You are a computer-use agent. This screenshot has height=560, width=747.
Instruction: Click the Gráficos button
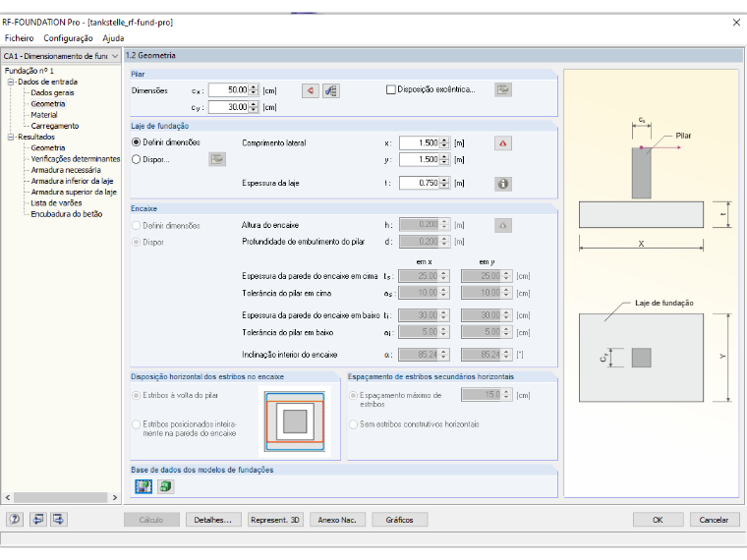(399, 520)
